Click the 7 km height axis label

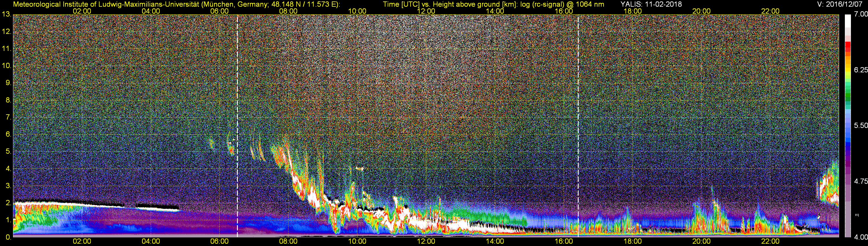coord(8,117)
